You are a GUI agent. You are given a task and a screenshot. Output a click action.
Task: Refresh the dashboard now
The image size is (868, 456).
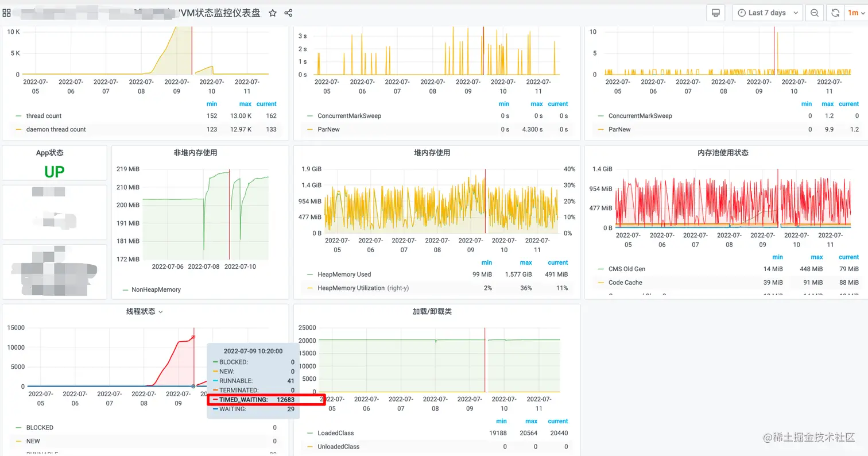[836, 13]
